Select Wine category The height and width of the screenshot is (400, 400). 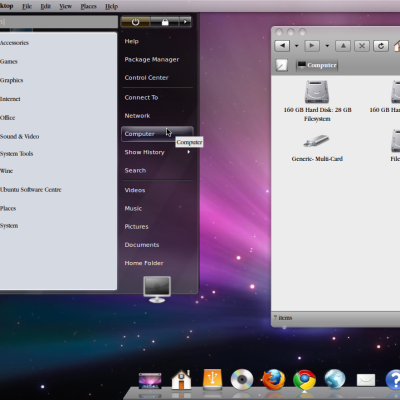pos(6,171)
